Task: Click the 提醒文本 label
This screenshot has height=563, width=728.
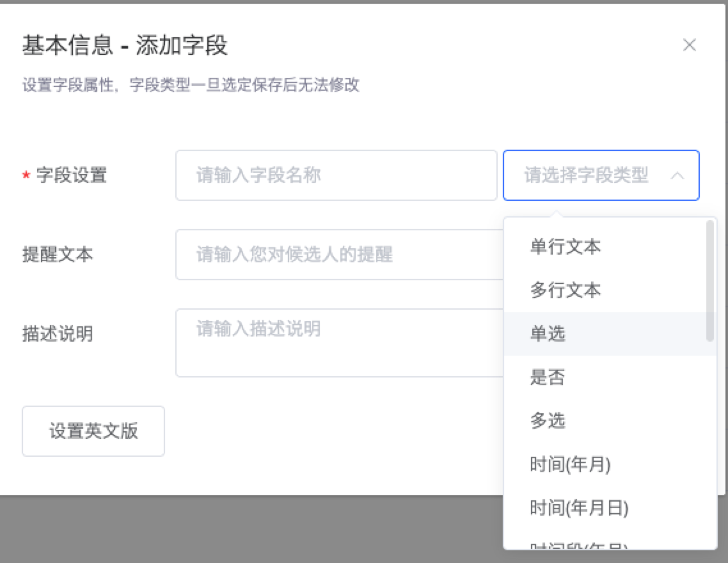Action: [x=58, y=255]
